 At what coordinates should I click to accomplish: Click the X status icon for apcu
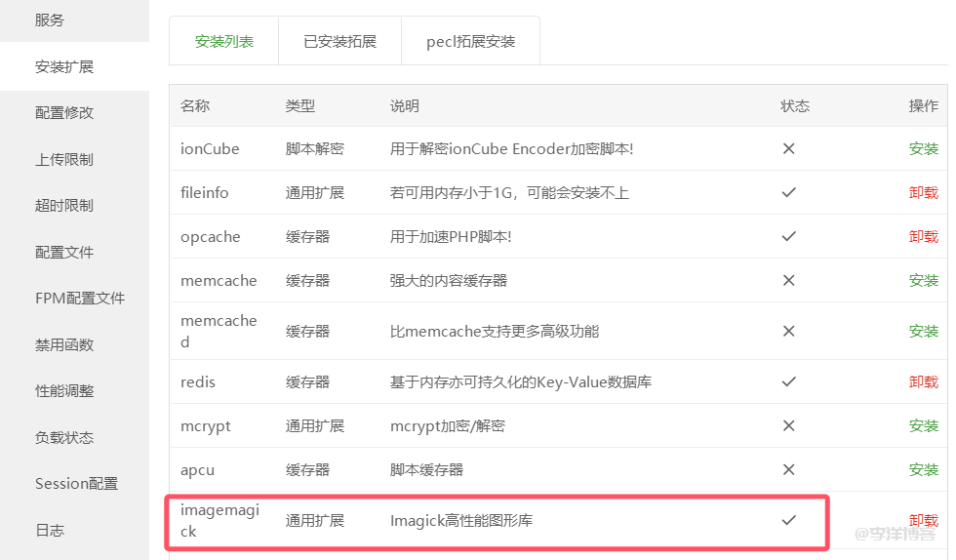tap(788, 470)
